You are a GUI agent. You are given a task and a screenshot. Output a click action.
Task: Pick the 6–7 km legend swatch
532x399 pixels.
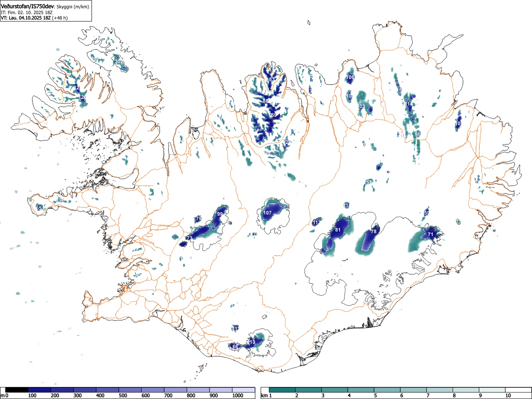click(413, 390)
